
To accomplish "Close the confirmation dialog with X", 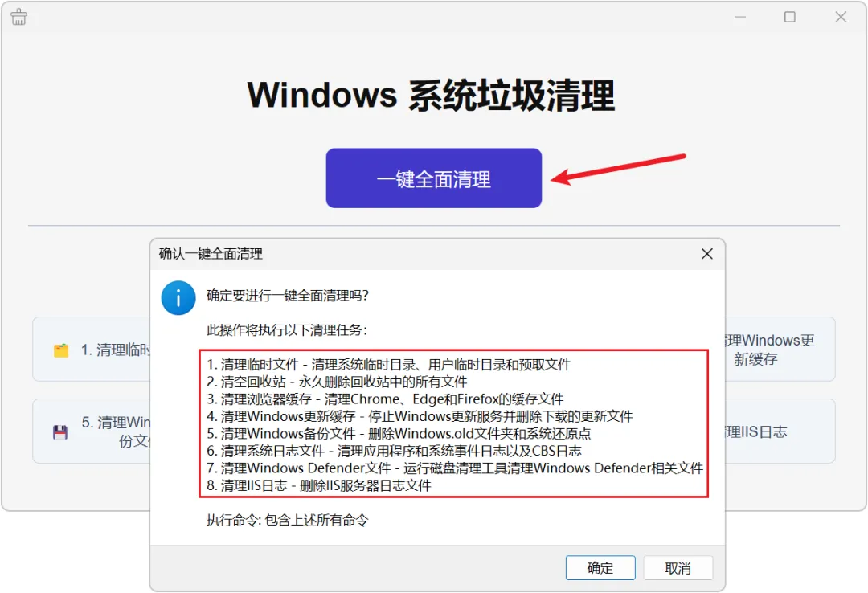I will [707, 254].
